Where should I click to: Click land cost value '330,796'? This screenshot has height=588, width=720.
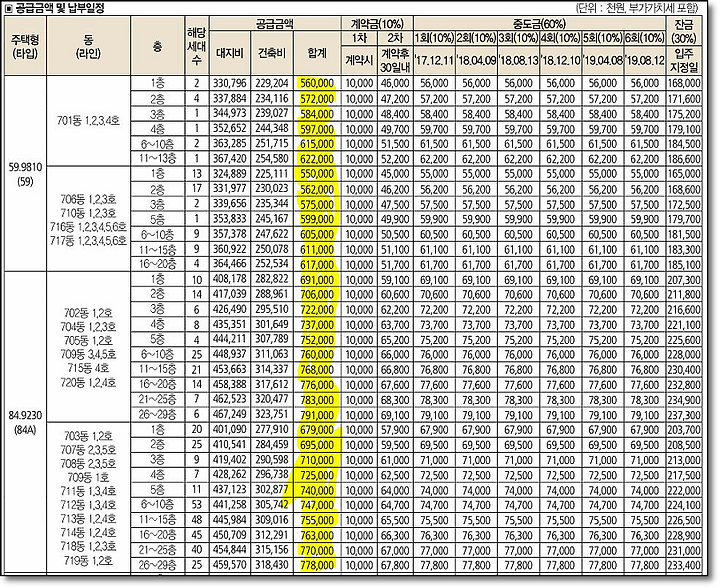[230, 83]
